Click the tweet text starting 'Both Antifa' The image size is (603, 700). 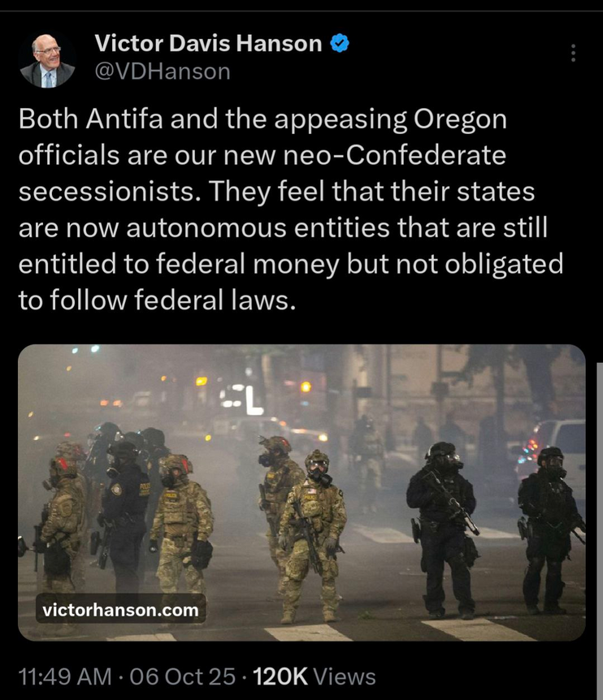[x=290, y=210]
